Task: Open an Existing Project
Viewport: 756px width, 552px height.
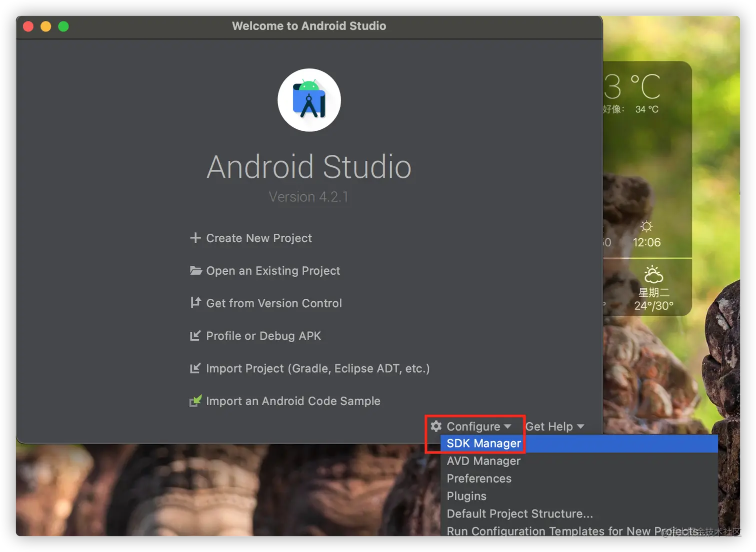Action: (273, 271)
